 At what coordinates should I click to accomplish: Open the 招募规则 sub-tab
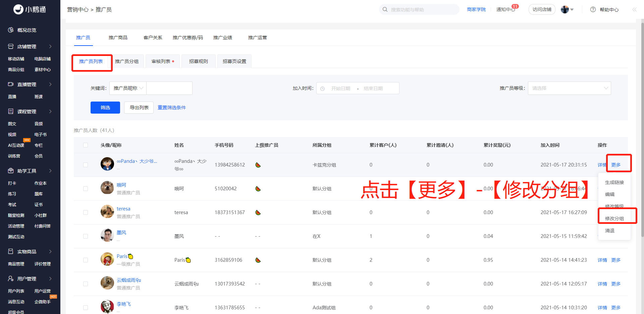pyautogui.click(x=199, y=61)
